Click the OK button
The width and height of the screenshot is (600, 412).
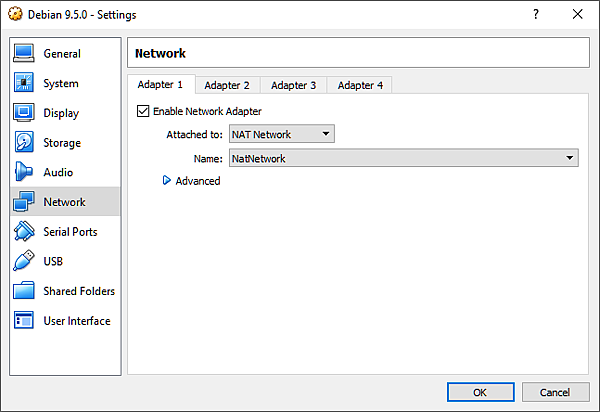pyautogui.click(x=479, y=392)
